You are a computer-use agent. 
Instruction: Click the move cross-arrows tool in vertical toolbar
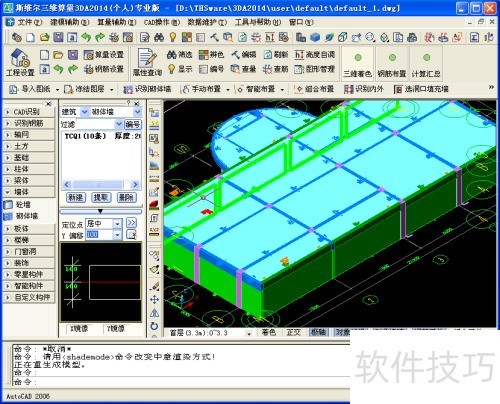pos(154,300)
